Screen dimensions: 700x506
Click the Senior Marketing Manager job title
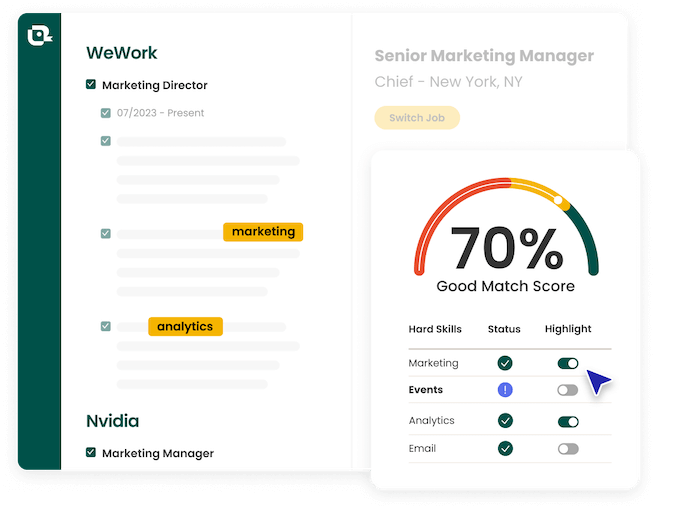(x=484, y=56)
